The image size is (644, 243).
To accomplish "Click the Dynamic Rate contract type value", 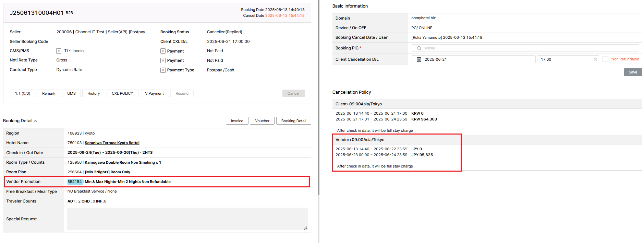I will coord(69,70).
